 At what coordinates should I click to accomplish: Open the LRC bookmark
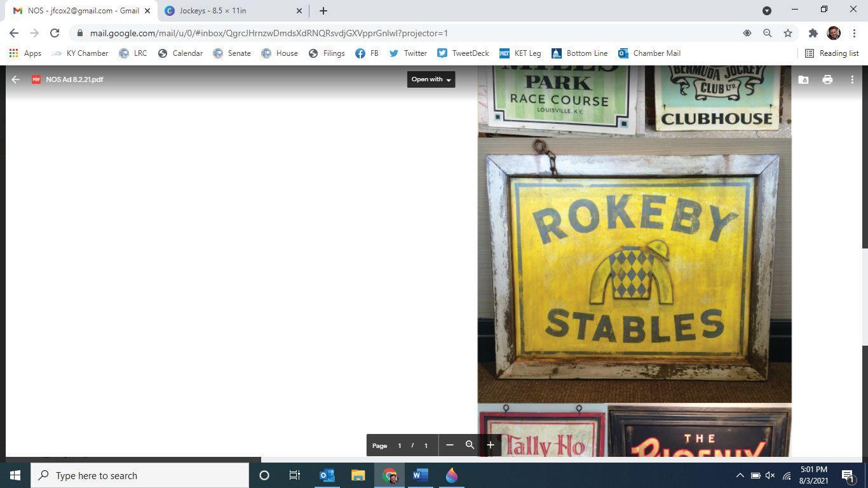click(133, 53)
